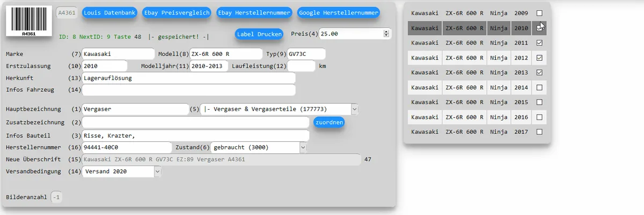
Task: Check the 2016 Ninja model year checkbox
Action: coord(539,117)
